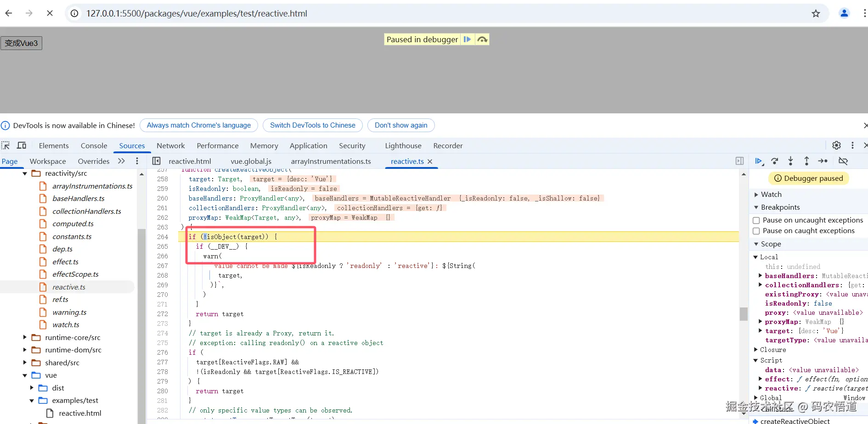This screenshot has width=868, height=424.
Task: Open reactive.html under examples/test
Action: pyautogui.click(x=80, y=413)
